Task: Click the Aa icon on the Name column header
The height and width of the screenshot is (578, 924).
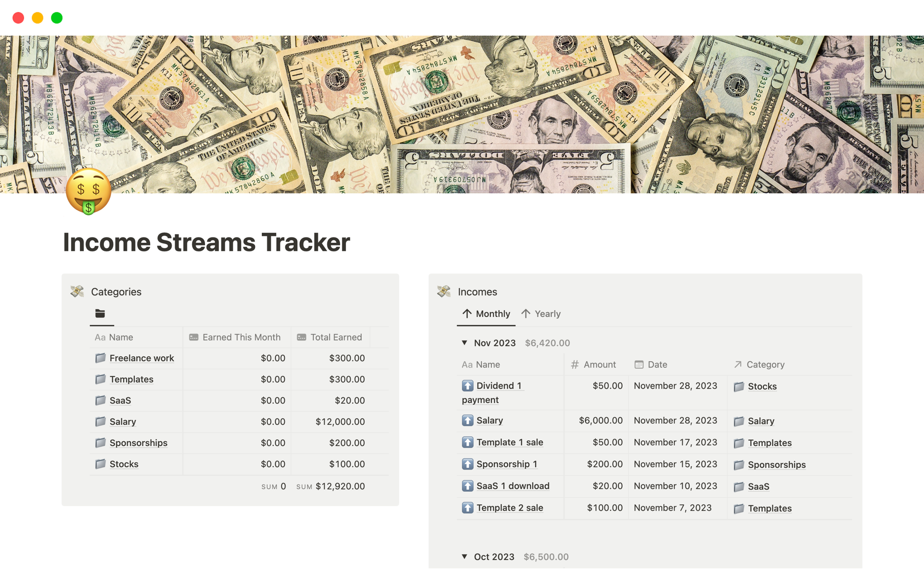Action: (467, 365)
